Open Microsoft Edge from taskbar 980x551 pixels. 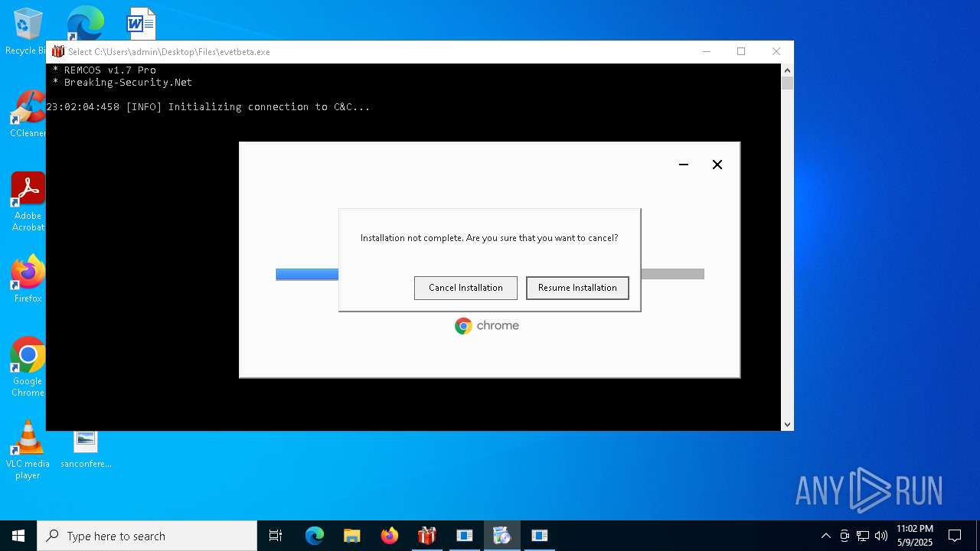[x=315, y=536]
